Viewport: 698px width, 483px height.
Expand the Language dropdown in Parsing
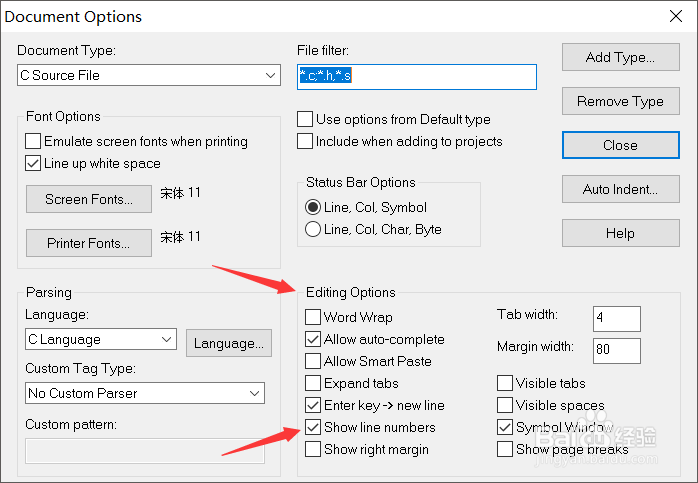166,340
